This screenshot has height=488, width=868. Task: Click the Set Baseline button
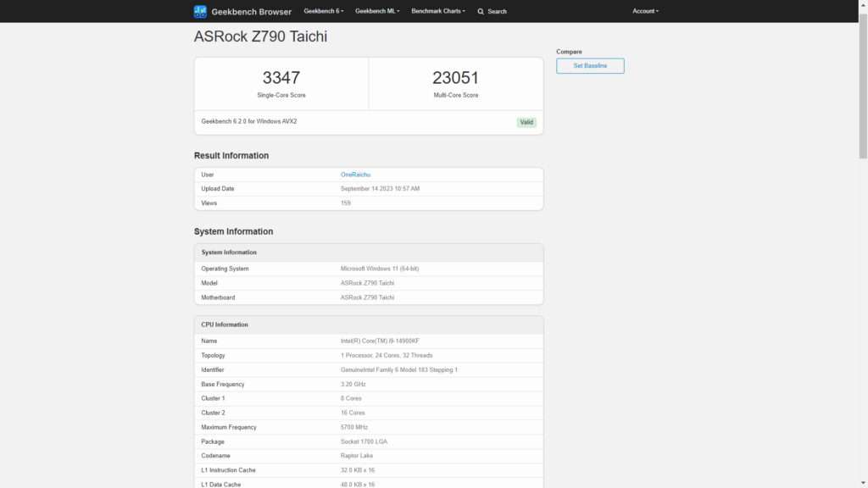[x=590, y=66]
